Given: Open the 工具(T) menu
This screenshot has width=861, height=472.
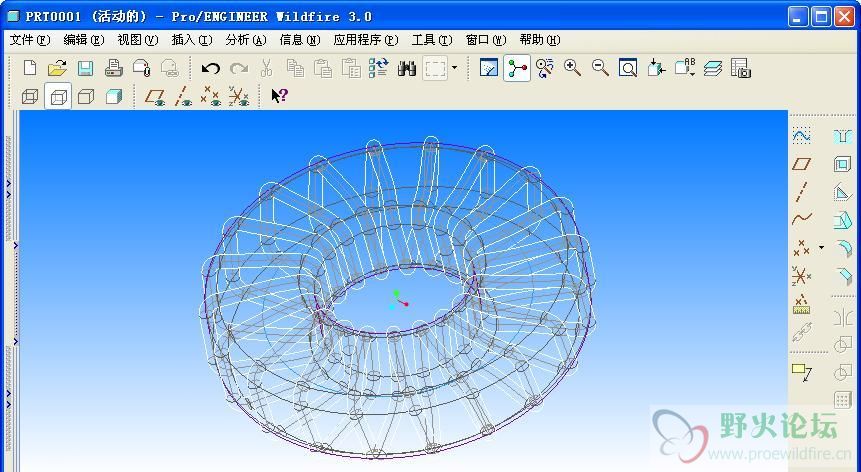Looking at the screenshot, I should (x=432, y=40).
